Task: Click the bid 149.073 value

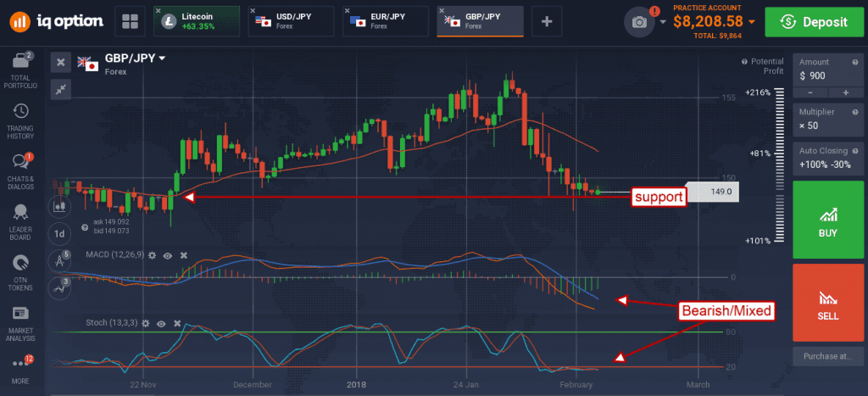Action: (x=111, y=231)
